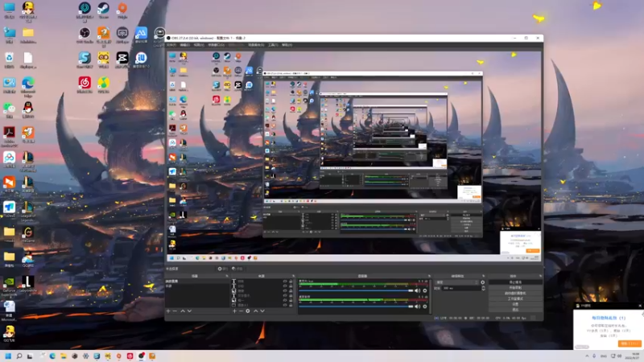This screenshot has width=644, height=362.
Task: Open the scene transition type dropdown
Action: pyautogui.click(x=456, y=282)
